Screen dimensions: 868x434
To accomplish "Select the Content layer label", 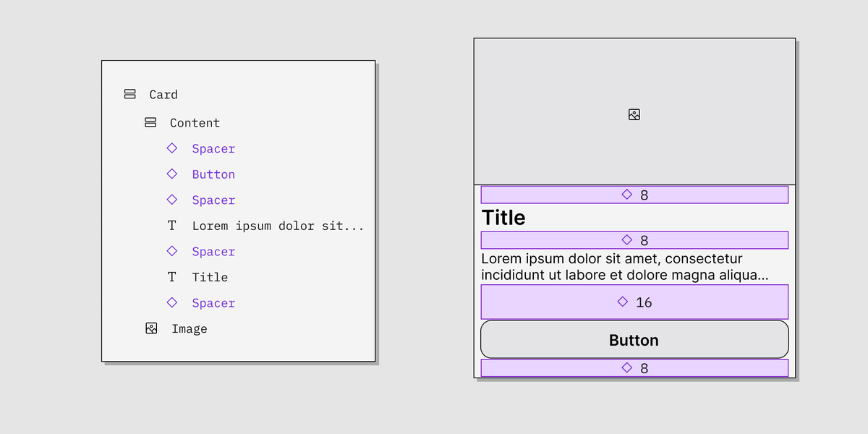I will point(195,123).
